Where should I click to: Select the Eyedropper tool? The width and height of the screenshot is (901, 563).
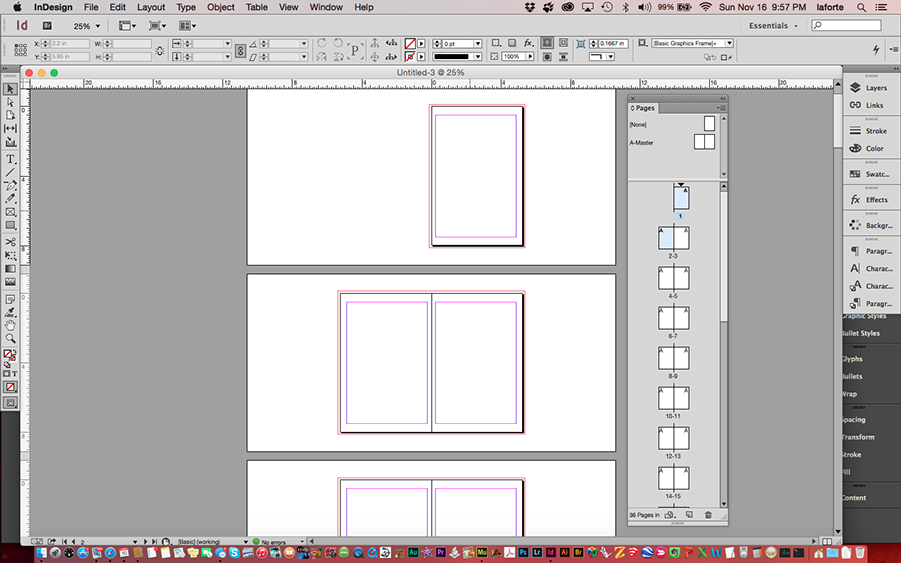[10, 313]
